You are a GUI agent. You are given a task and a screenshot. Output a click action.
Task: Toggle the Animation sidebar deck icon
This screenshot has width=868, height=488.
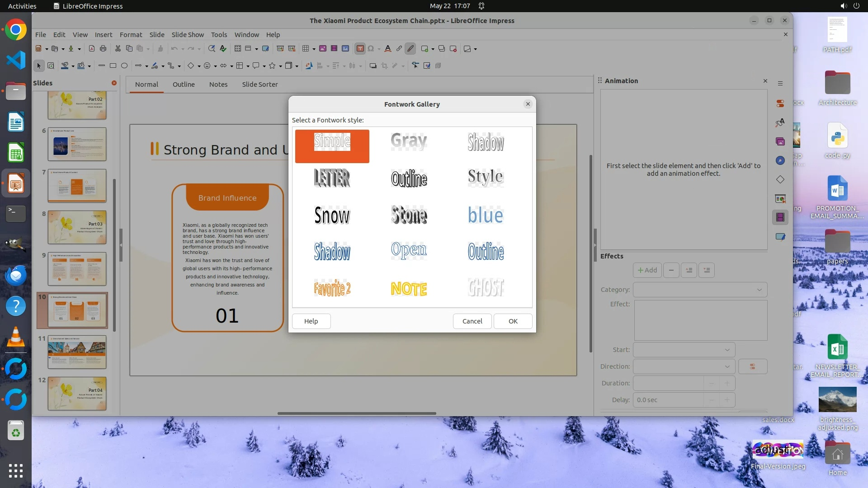pyautogui.click(x=780, y=217)
